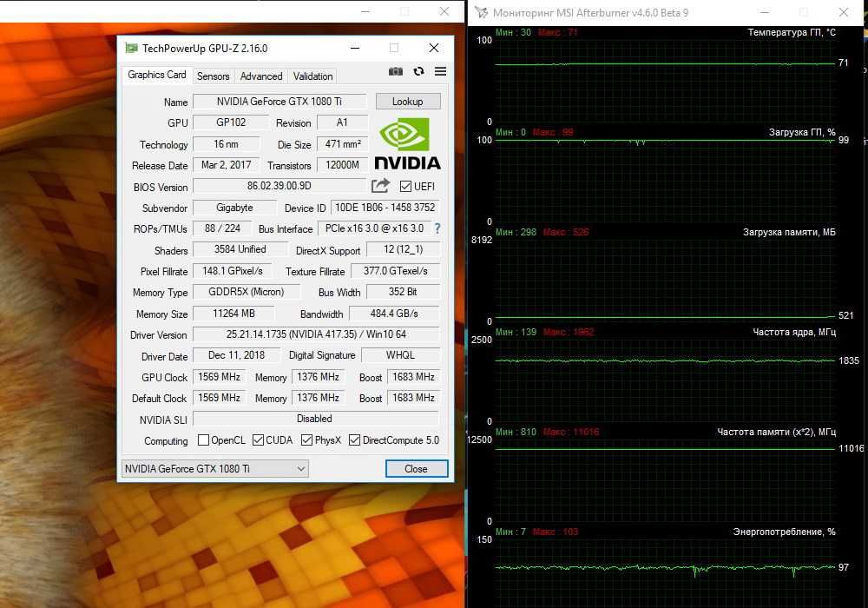Take a GPU-Z screenshot with camera icon

click(395, 71)
